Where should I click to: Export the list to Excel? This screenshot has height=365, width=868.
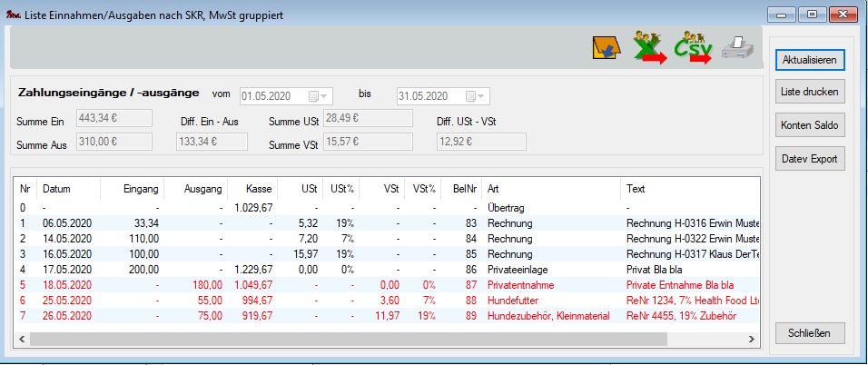tap(648, 46)
